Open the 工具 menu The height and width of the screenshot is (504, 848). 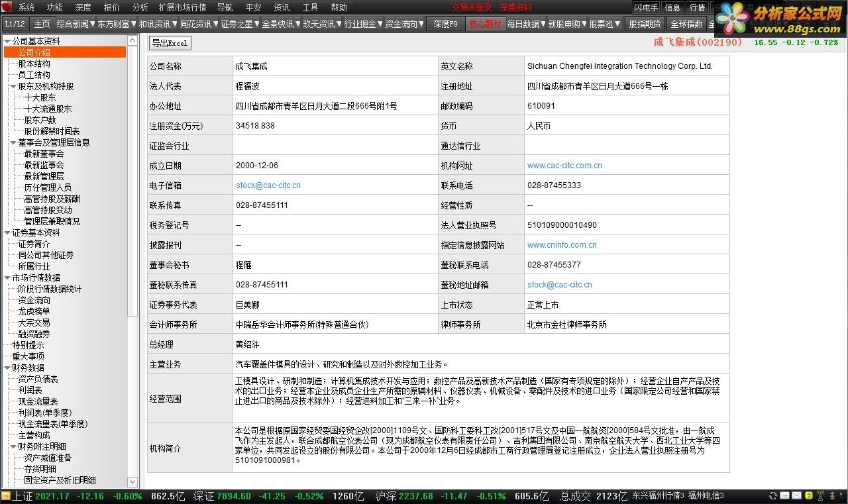310,7
